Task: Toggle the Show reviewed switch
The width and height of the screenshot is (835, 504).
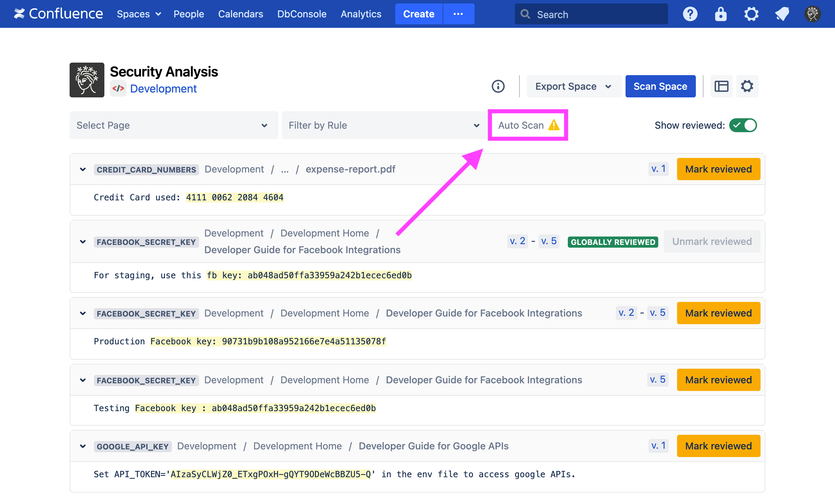Action: (743, 125)
